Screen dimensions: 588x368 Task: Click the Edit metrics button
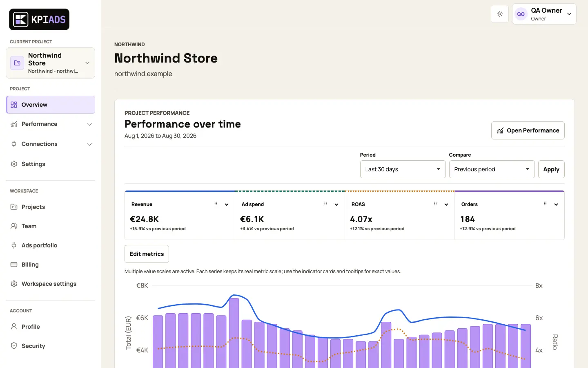[147, 254]
